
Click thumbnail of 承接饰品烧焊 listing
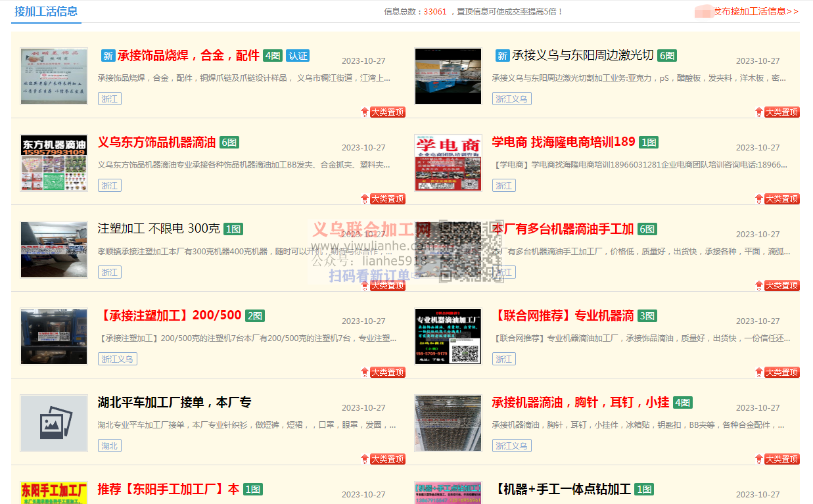[54, 76]
